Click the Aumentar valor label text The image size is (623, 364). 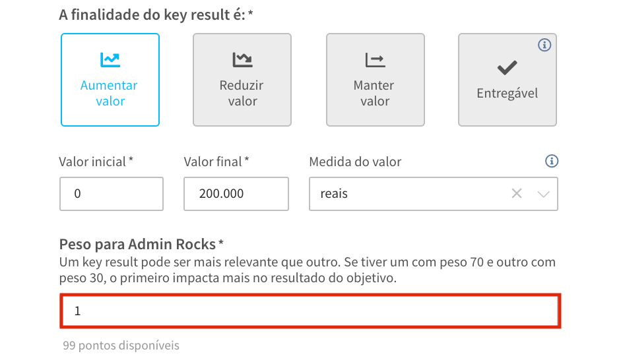coord(110,93)
